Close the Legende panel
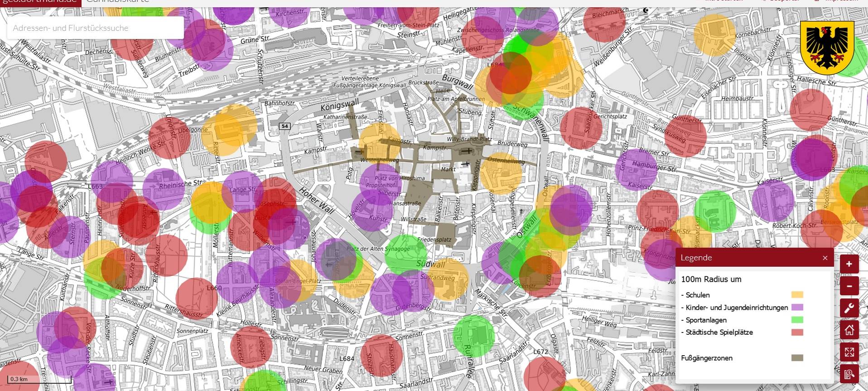Screen dimensions: 868x391 click(825, 258)
